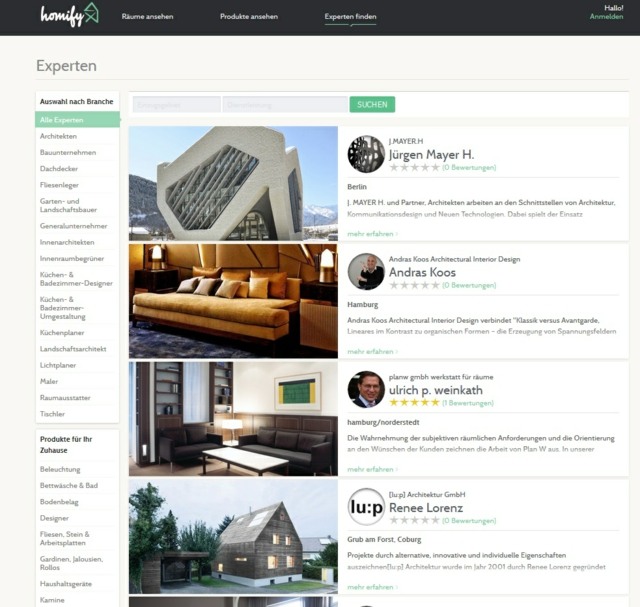This screenshot has width=640, height=607.
Task: Open the Räume ansehen menu
Action: [x=147, y=17]
